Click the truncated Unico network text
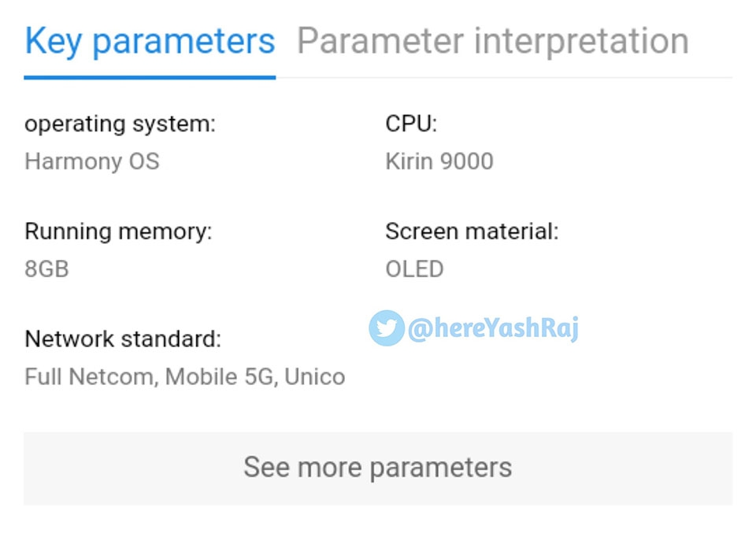Viewport: 756px width, 544px height. point(315,377)
